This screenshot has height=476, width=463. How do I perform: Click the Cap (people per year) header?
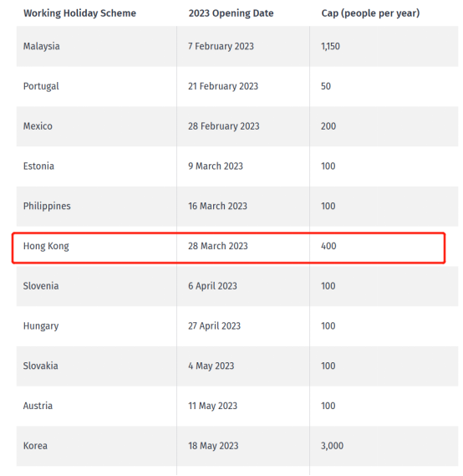tap(370, 13)
